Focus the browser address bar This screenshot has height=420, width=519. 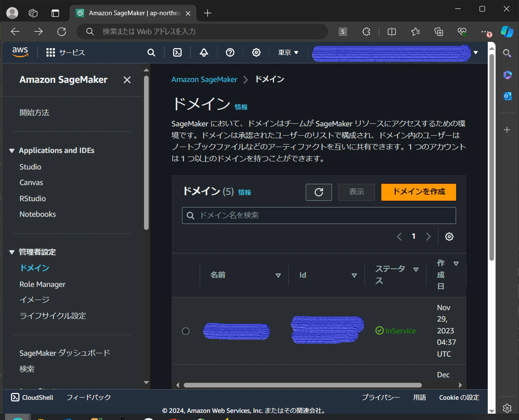tap(203, 32)
